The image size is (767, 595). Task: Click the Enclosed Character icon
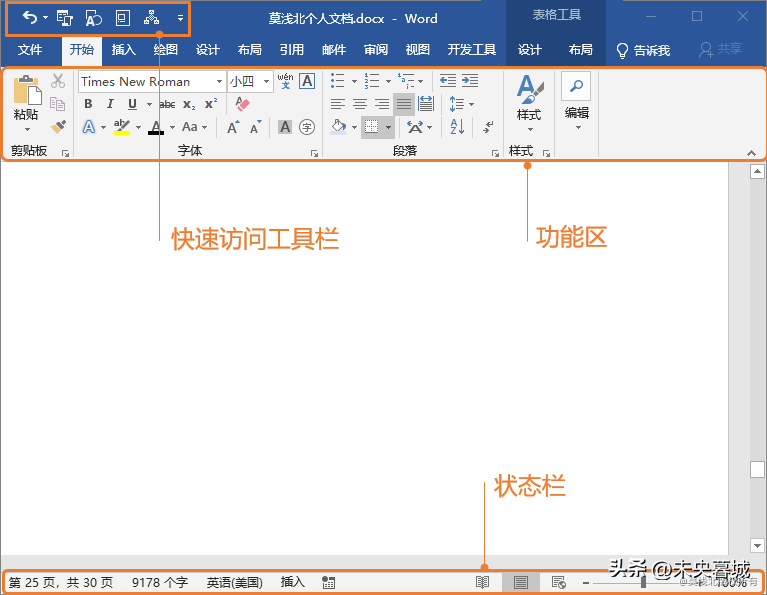pos(307,127)
